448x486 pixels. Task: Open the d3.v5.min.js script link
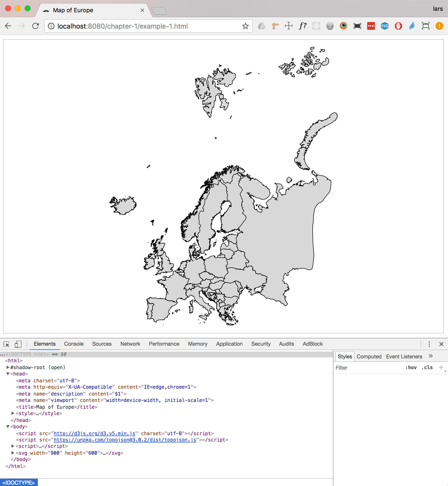click(94, 433)
